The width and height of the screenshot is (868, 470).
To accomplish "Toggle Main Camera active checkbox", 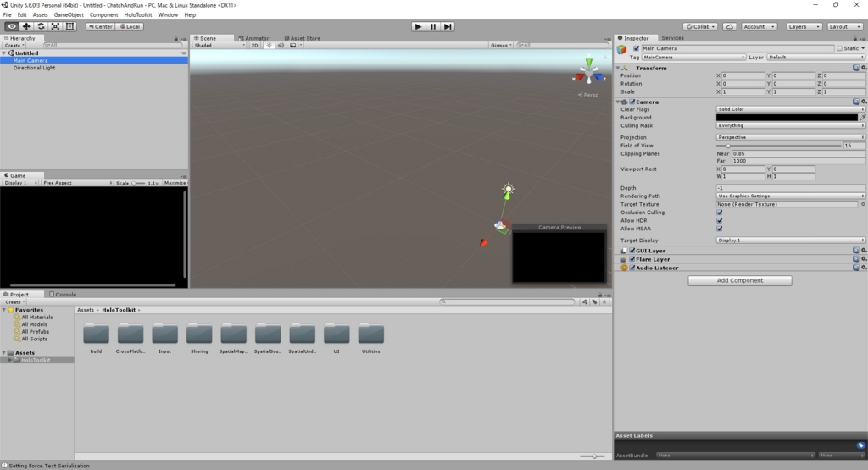I will (x=636, y=48).
